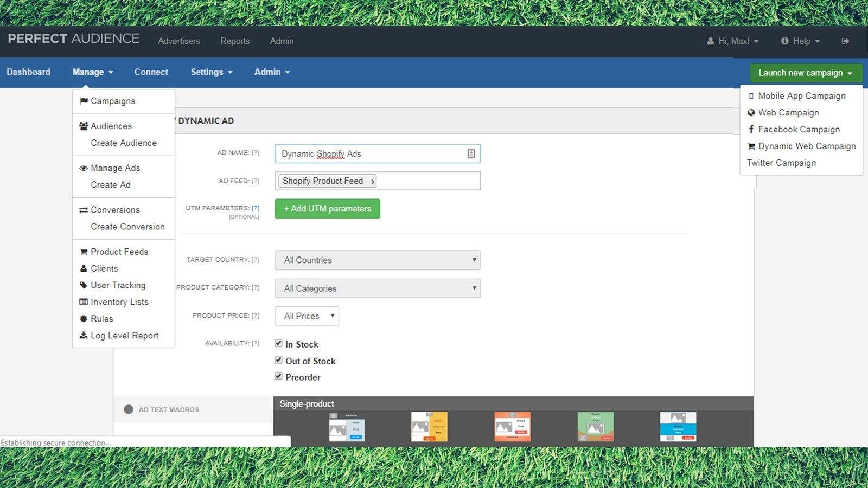The image size is (868, 488).
Task: Click the logout icon in top bar
Action: (845, 41)
